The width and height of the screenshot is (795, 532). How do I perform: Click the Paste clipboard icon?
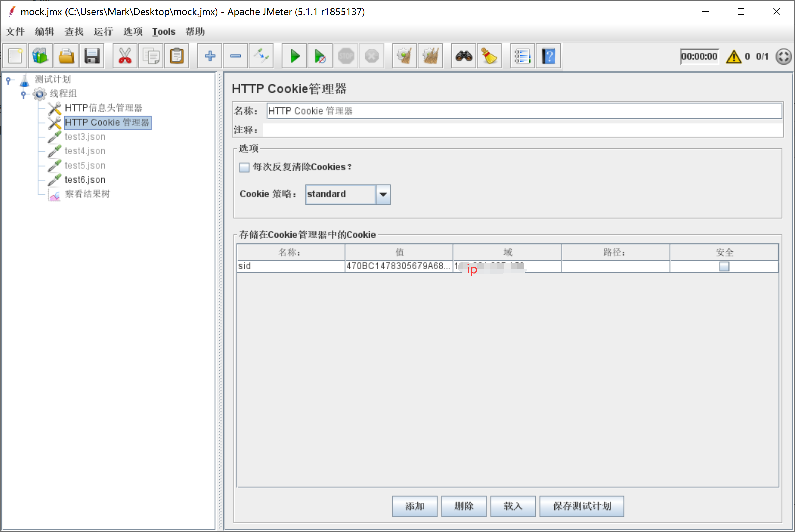[176, 56]
